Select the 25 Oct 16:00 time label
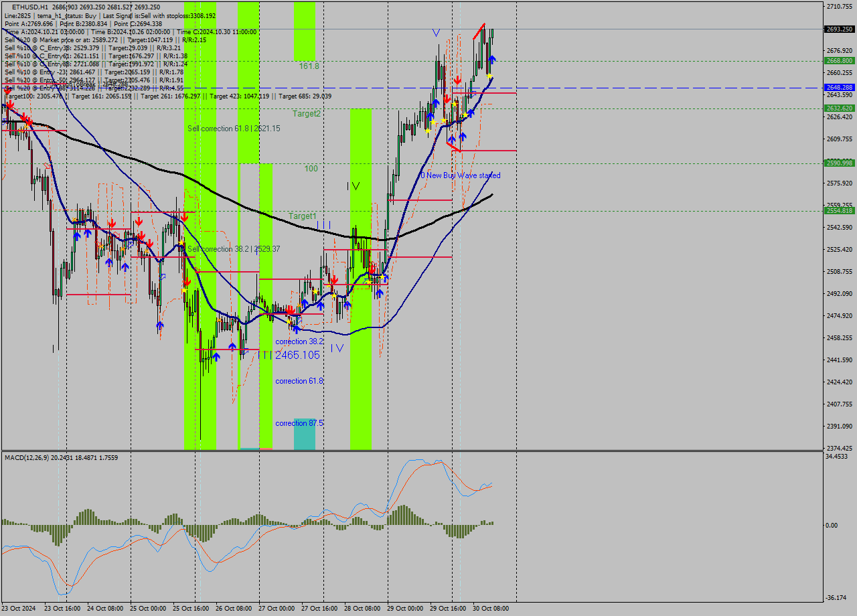Image resolution: width=857 pixels, height=616 pixels. point(191,609)
